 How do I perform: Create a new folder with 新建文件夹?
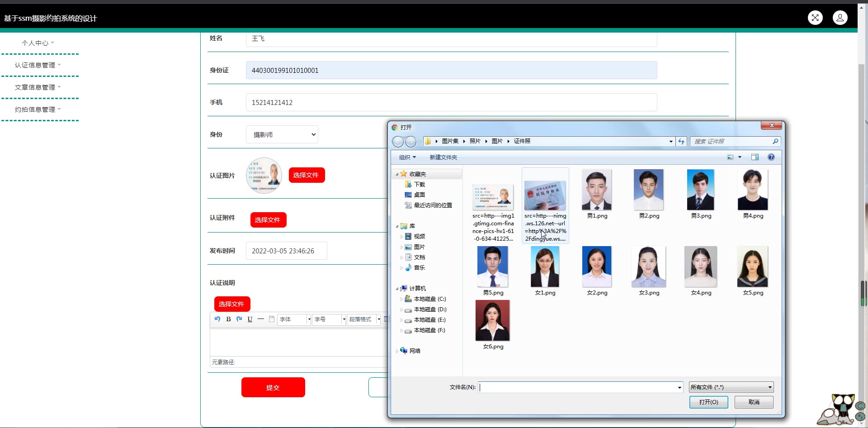click(x=443, y=157)
